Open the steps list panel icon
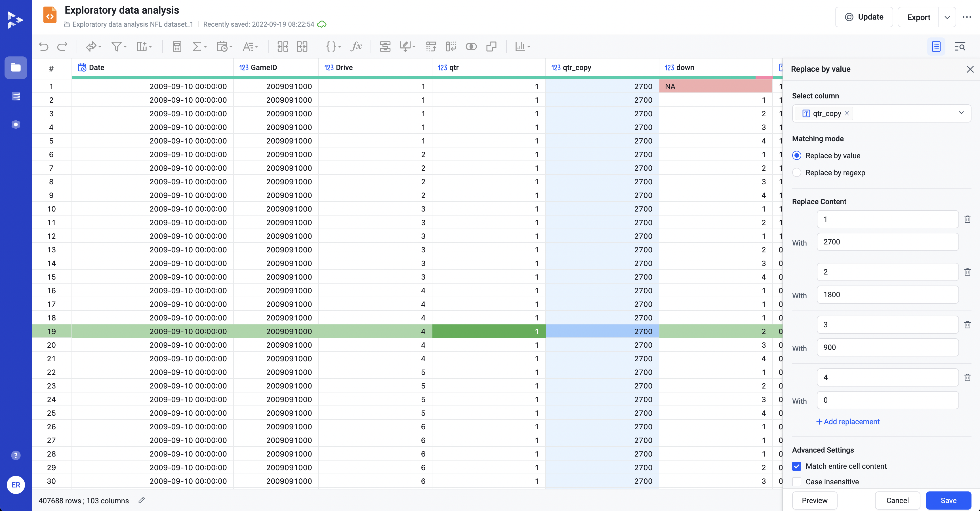Screen dimensions: 980x511 pos(936,47)
